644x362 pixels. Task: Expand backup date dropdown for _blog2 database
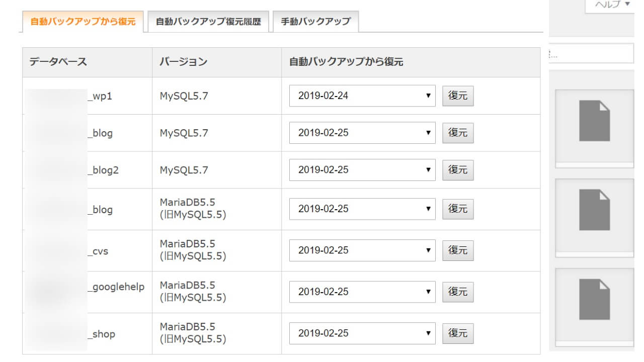tap(362, 170)
